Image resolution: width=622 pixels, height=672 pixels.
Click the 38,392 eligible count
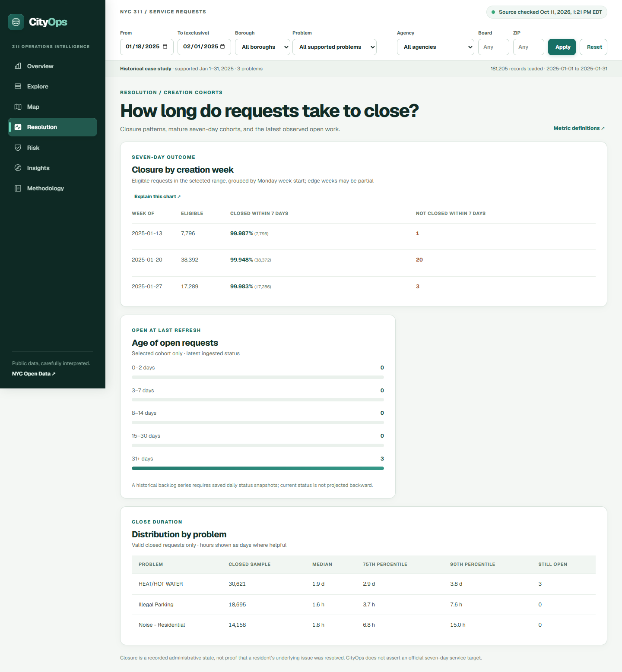(190, 260)
